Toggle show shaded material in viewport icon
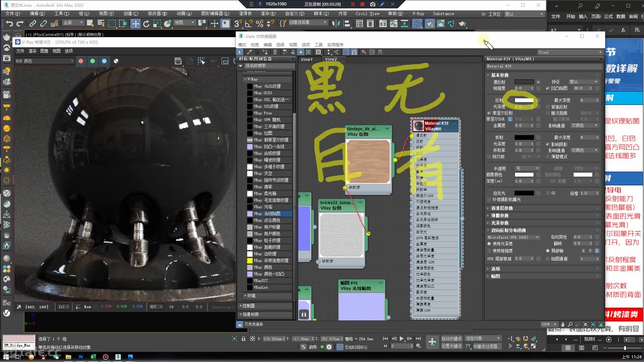644x362 pixels. click(x=301, y=52)
